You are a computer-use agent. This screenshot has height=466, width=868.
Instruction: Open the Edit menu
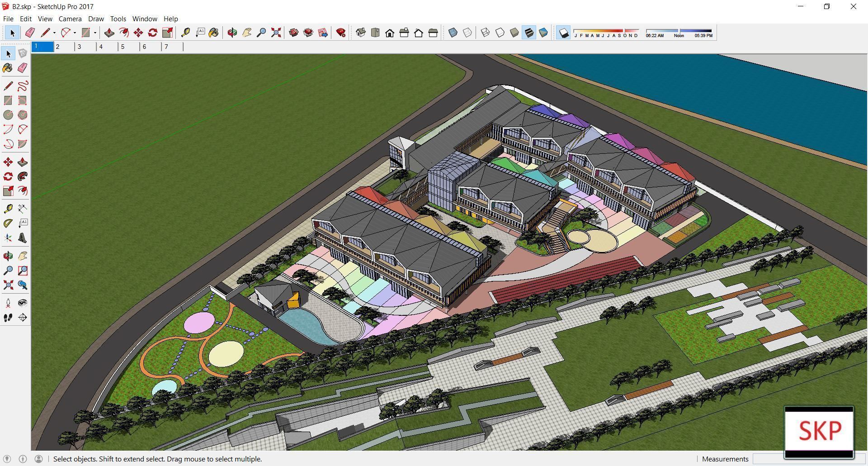pyautogui.click(x=26, y=19)
